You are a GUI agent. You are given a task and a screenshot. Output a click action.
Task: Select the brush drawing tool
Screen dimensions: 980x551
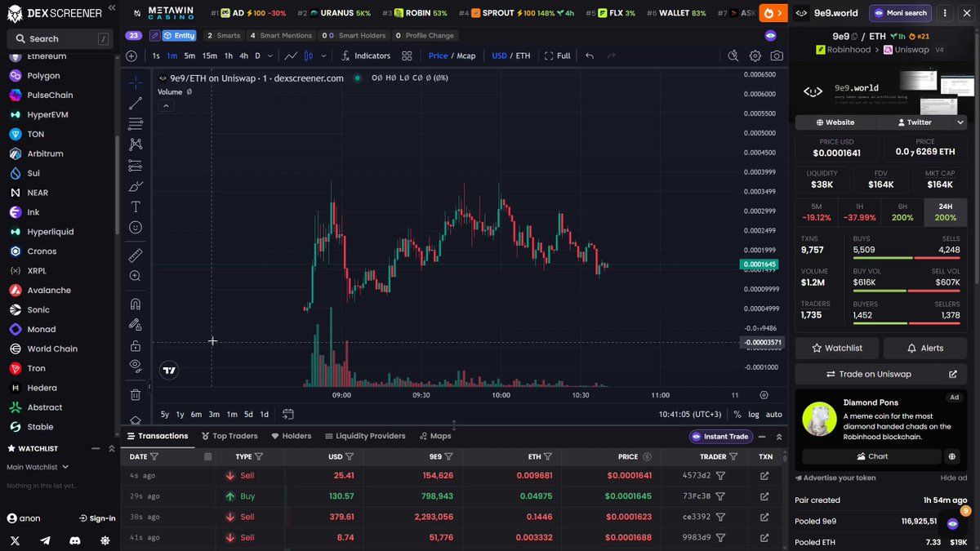click(x=136, y=186)
